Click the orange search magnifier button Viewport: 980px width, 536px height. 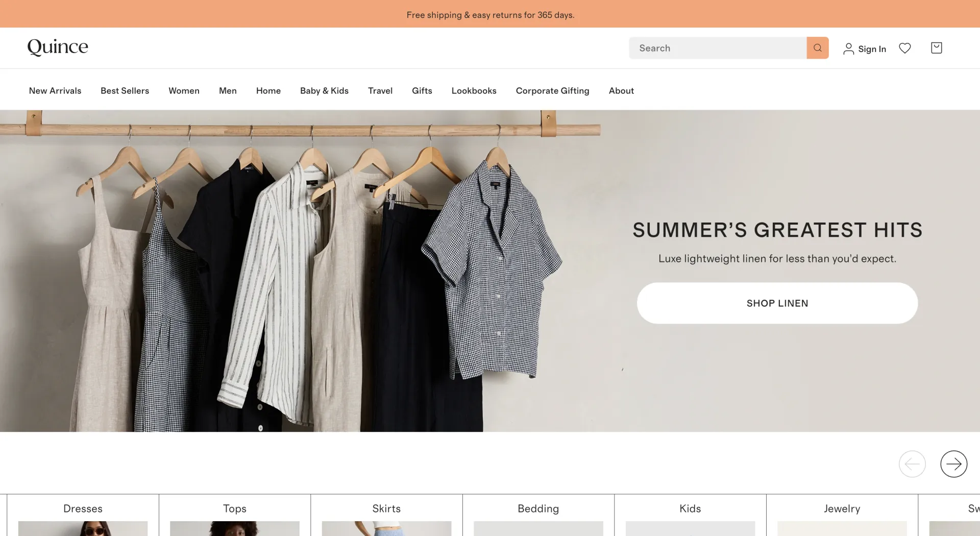click(x=817, y=48)
